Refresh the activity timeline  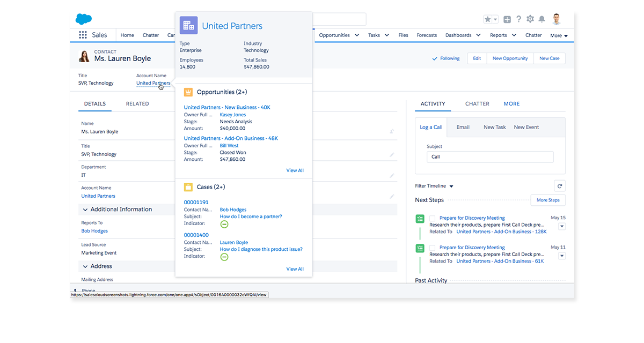pyautogui.click(x=560, y=186)
